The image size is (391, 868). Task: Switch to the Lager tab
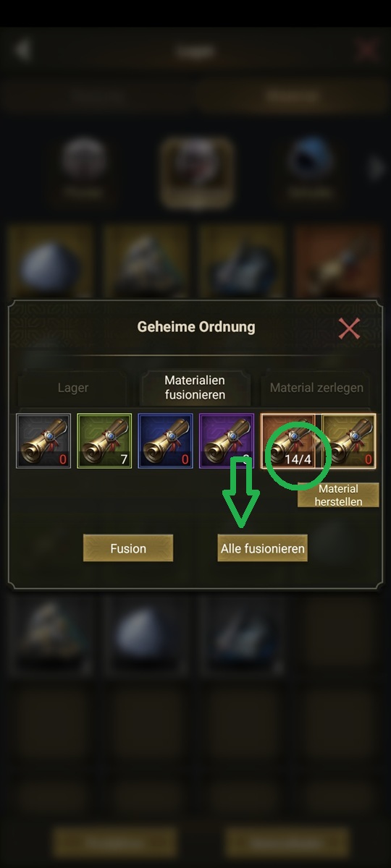coord(73,388)
